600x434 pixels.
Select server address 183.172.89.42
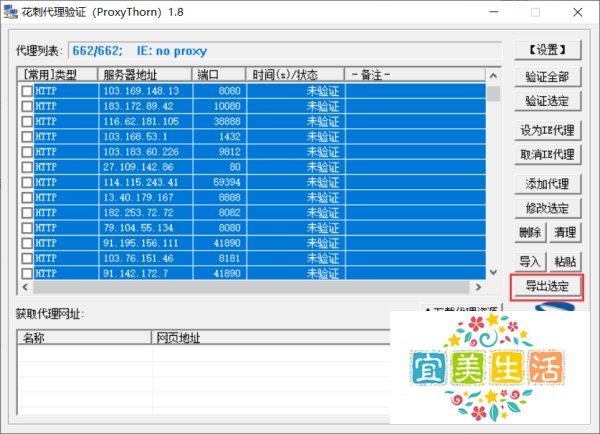[x=138, y=106]
